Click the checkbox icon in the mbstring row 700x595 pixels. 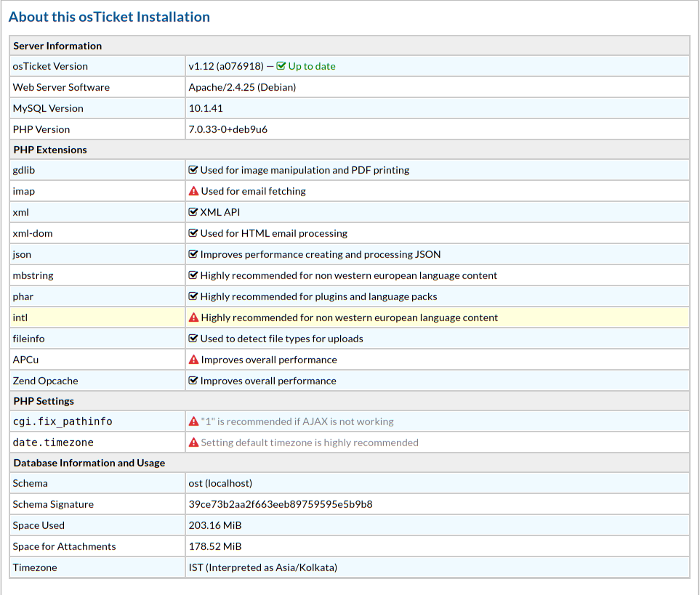click(x=193, y=275)
